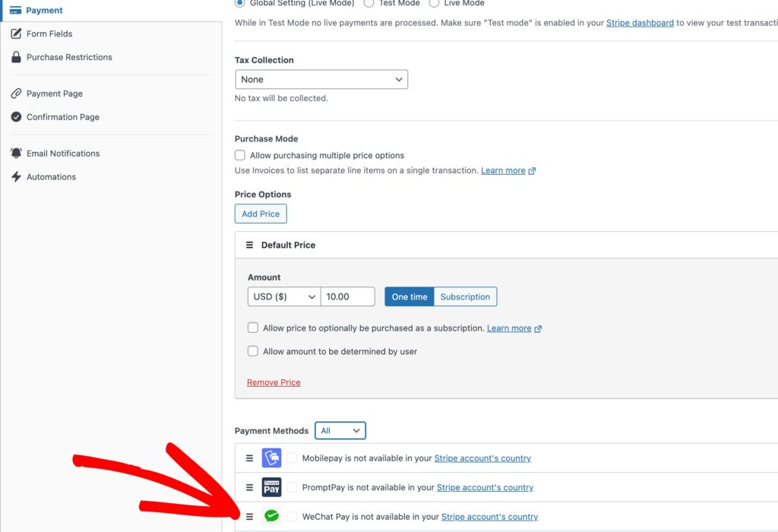Click the WeChat Pay green logo icon

click(x=272, y=516)
